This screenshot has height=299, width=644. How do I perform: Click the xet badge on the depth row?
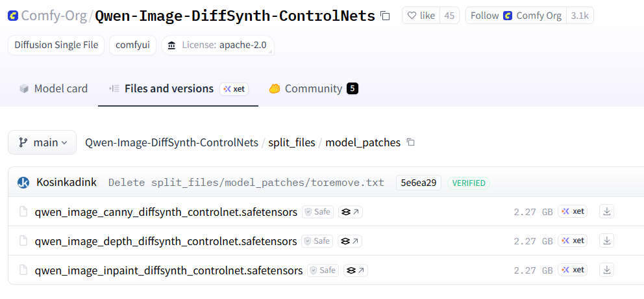click(x=573, y=240)
